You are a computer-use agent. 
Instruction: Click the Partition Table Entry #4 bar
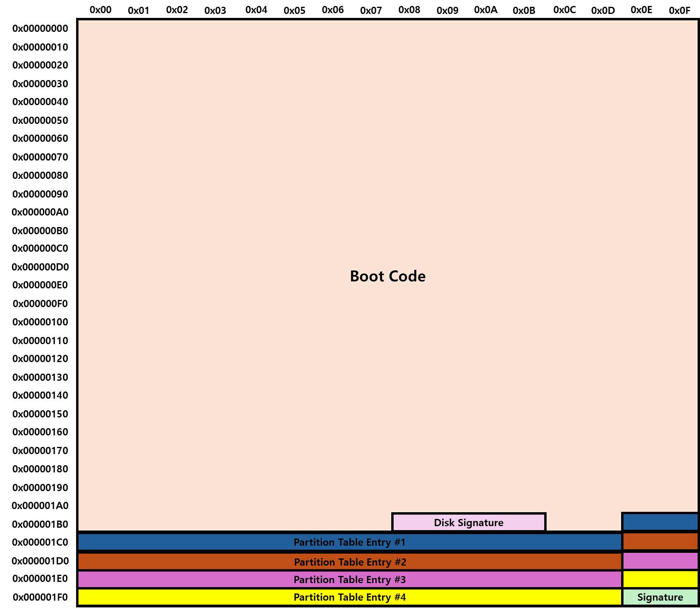tap(349, 597)
